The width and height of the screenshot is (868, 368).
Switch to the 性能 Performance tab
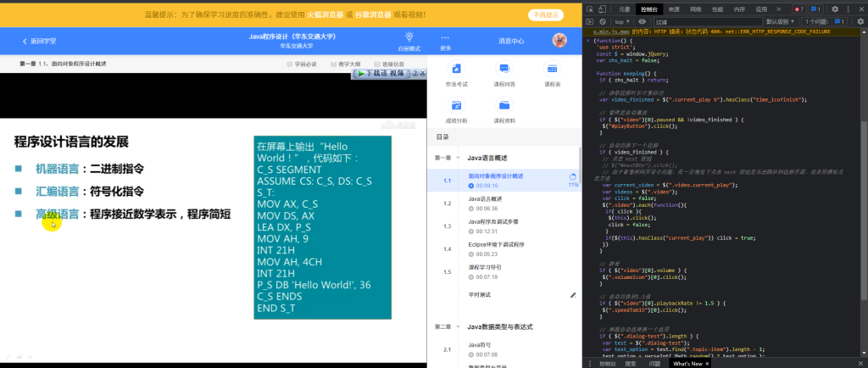pos(717,8)
